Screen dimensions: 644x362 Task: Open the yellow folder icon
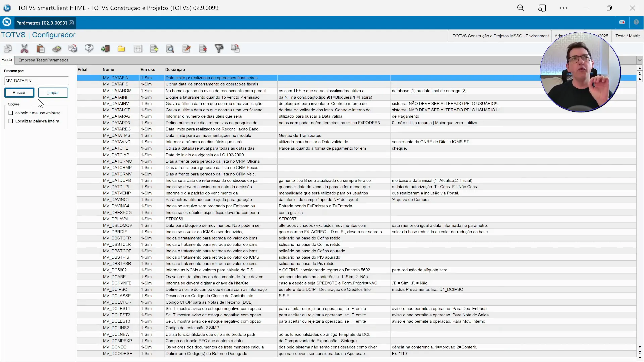[x=121, y=49]
